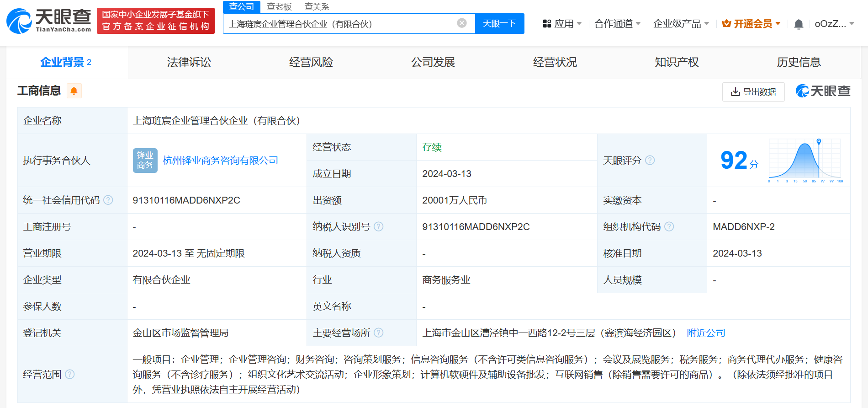Viewport: 868px width, 408px height.
Task: Click the TianYanCha logo in header
Action: click(x=49, y=21)
